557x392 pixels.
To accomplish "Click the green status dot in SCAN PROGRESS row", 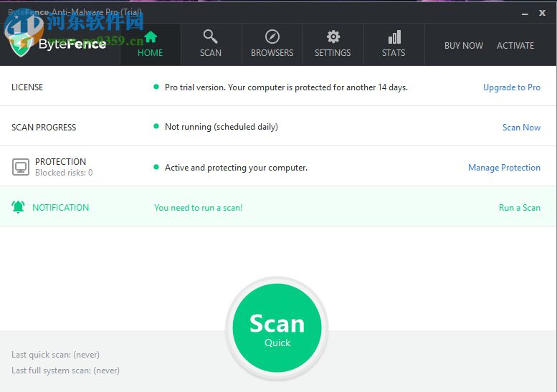I will pos(156,126).
